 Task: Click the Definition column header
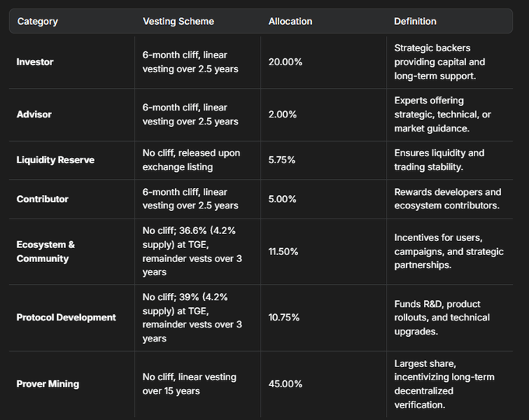(x=415, y=21)
